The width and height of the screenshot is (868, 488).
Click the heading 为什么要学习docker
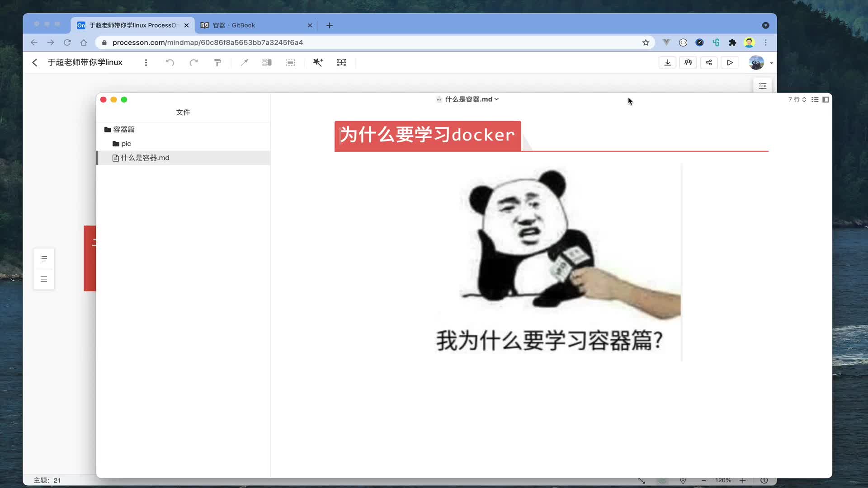point(427,135)
